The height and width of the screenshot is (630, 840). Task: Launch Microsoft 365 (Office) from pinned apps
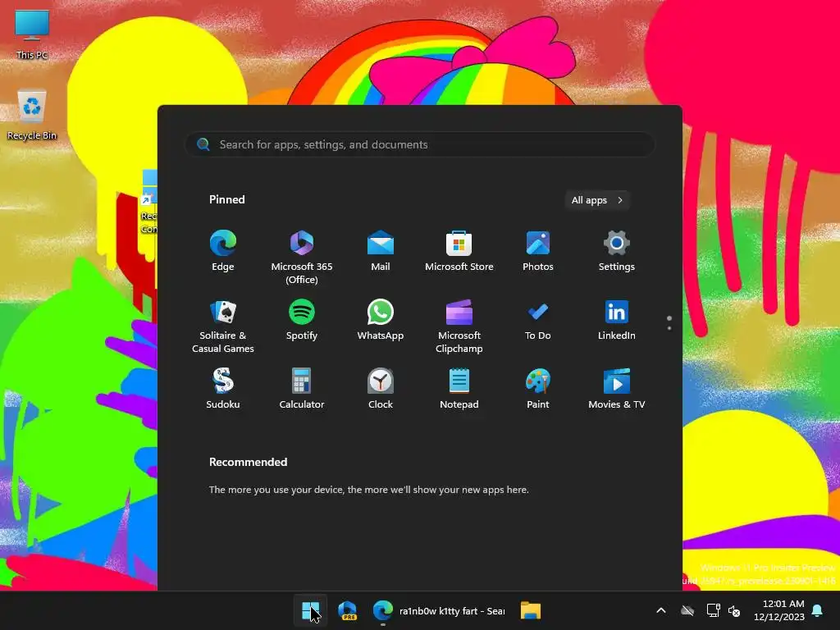click(302, 257)
